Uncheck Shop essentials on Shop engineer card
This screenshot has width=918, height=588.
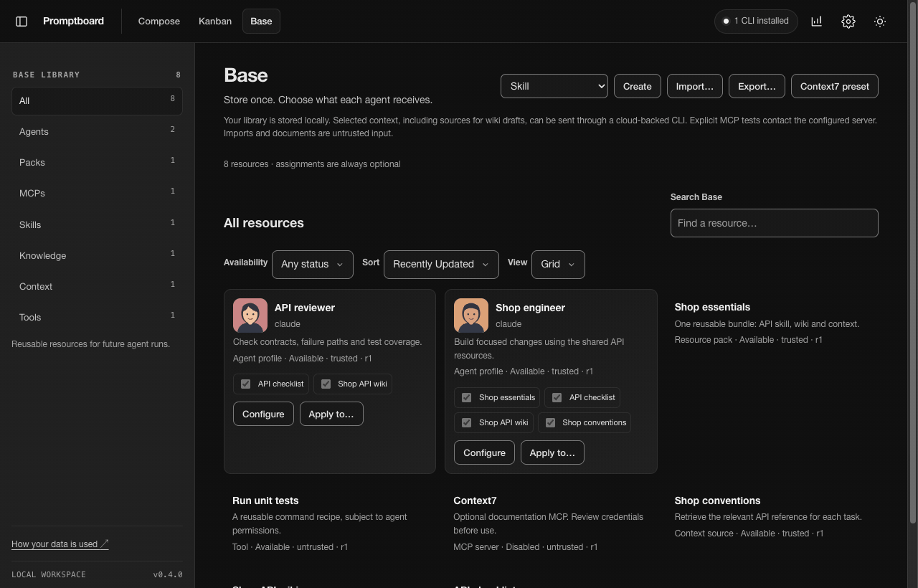tap(467, 398)
